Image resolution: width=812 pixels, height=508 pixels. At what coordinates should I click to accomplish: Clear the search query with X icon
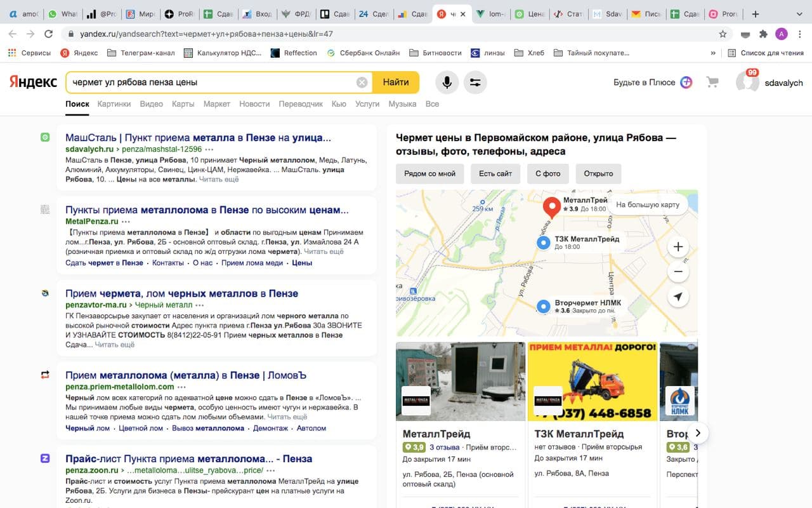(x=362, y=82)
